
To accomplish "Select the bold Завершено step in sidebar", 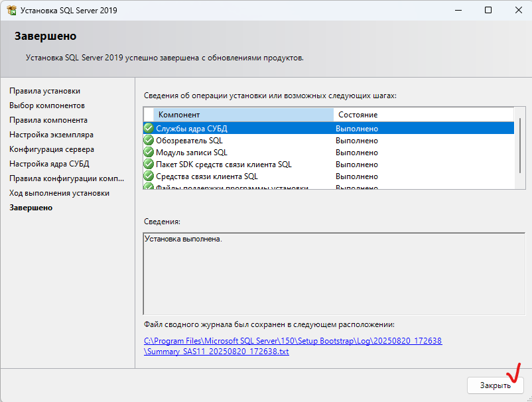I will tap(31, 208).
